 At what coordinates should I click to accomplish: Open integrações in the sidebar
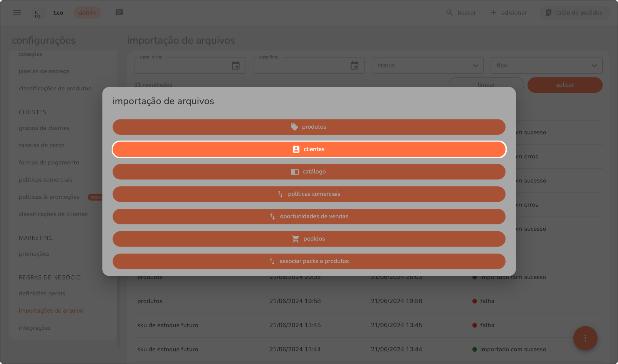35,328
